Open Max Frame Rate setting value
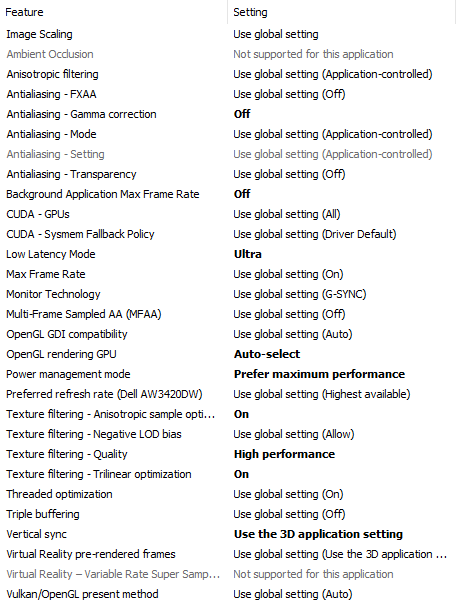The image size is (456, 606). coord(288,274)
